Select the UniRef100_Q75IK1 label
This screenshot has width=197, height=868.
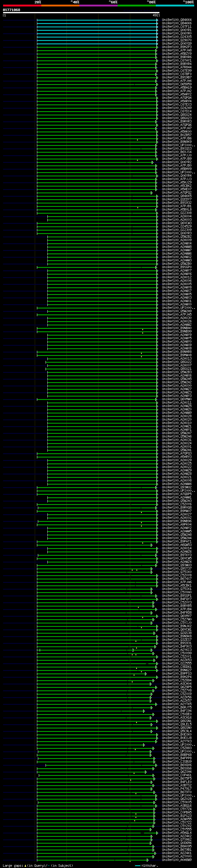coord(177,589)
